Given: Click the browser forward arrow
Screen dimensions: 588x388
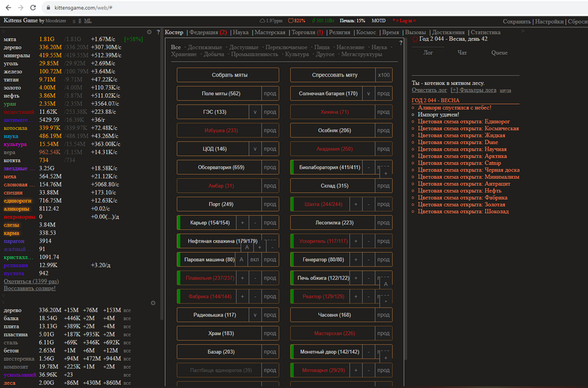Looking at the screenshot, I should click(x=21, y=7).
